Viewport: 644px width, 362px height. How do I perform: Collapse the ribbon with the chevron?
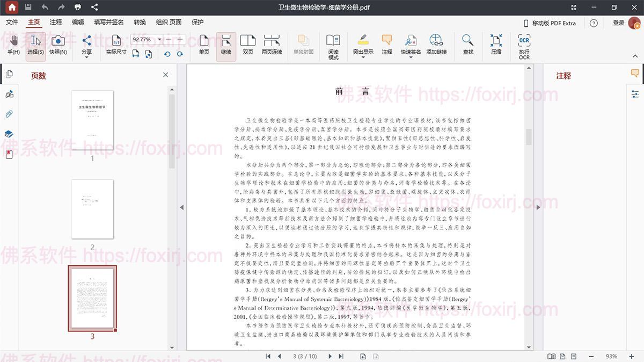634,56
